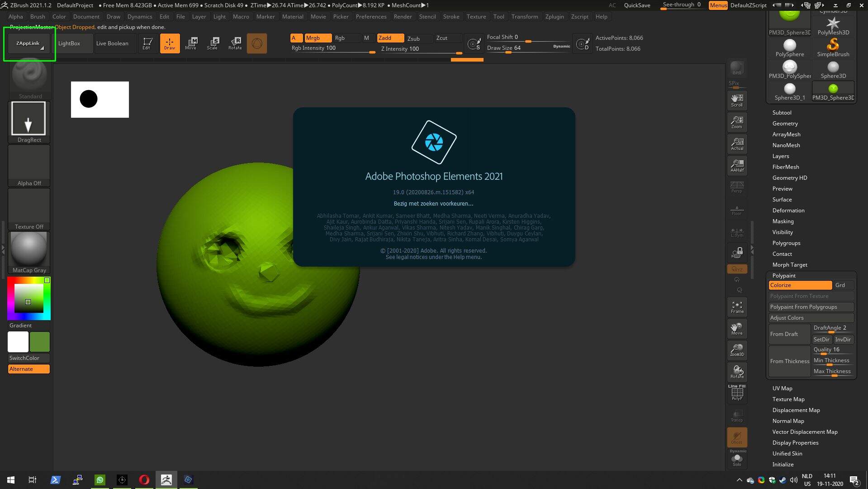The image size is (868, 489).
Task: Open Opera from the taskbar
Action: [144, 479]
